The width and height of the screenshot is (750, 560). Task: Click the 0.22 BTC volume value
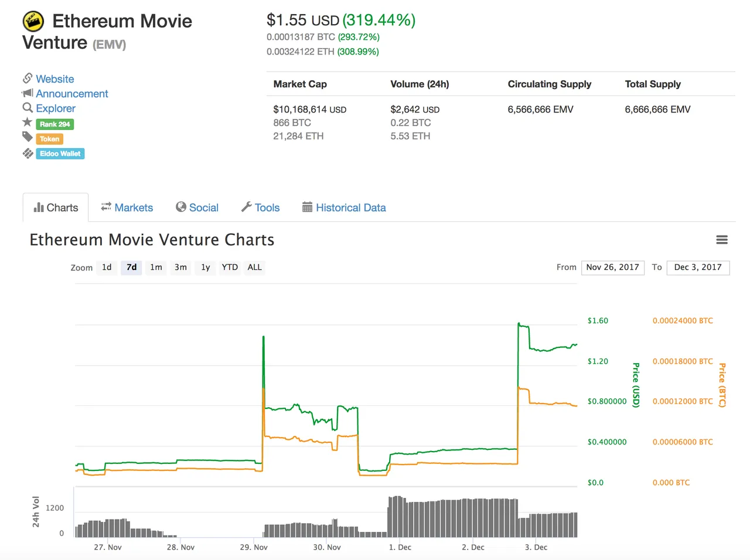(x=411, y=123)
